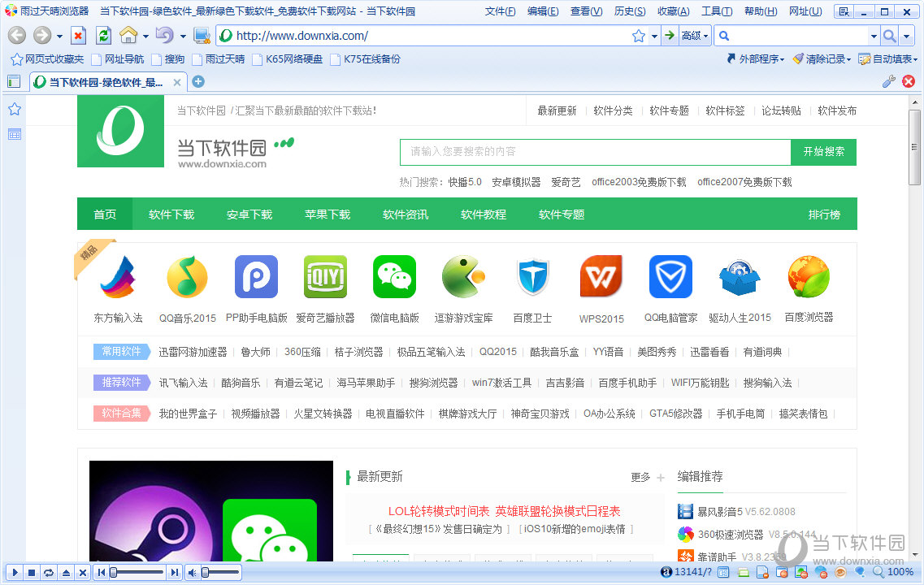Stop loading with red X page icon

click(x=78, y=36)
